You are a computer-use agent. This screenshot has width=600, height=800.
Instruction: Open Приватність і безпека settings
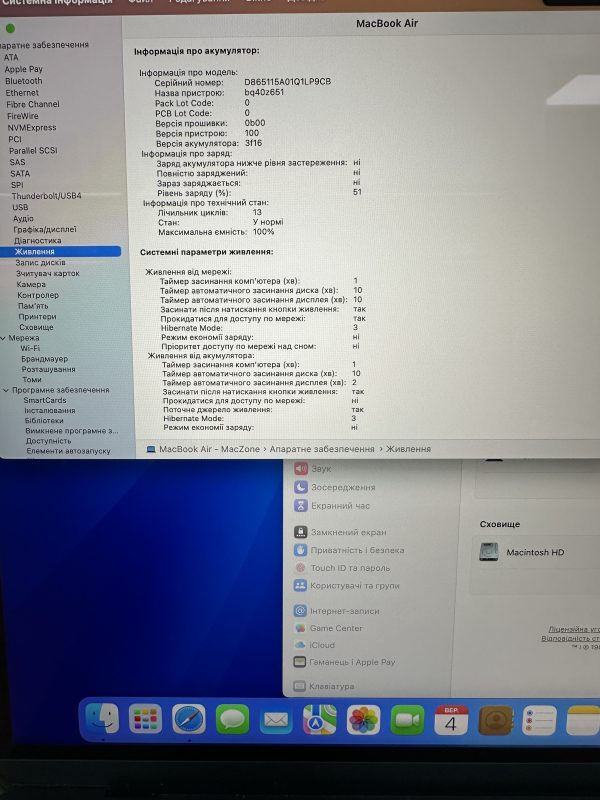(x=349, y=550)
